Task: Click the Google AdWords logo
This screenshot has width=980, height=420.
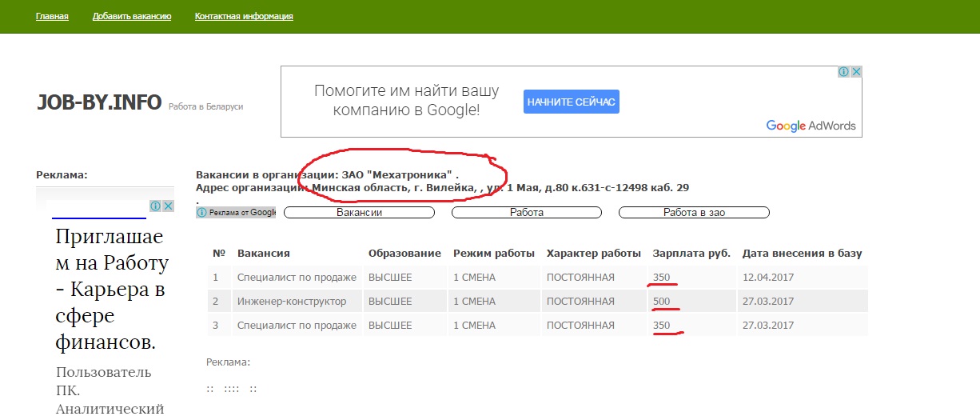Action: pyautogui.click(x=811, y=126)
